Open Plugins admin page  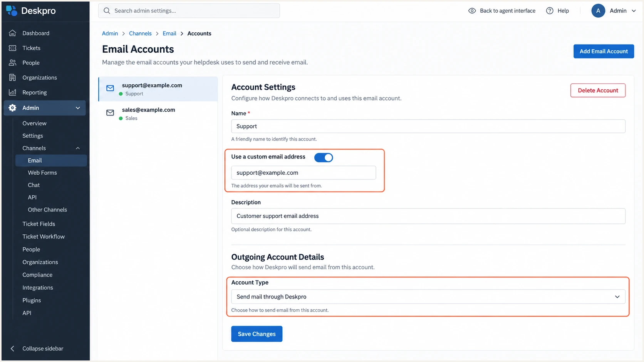pos(32,300)
